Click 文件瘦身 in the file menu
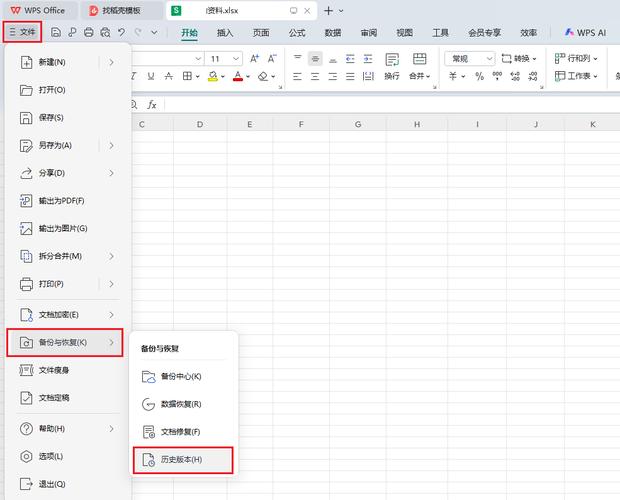The width and height of the screenshot is (620, 500). point(55,371)
